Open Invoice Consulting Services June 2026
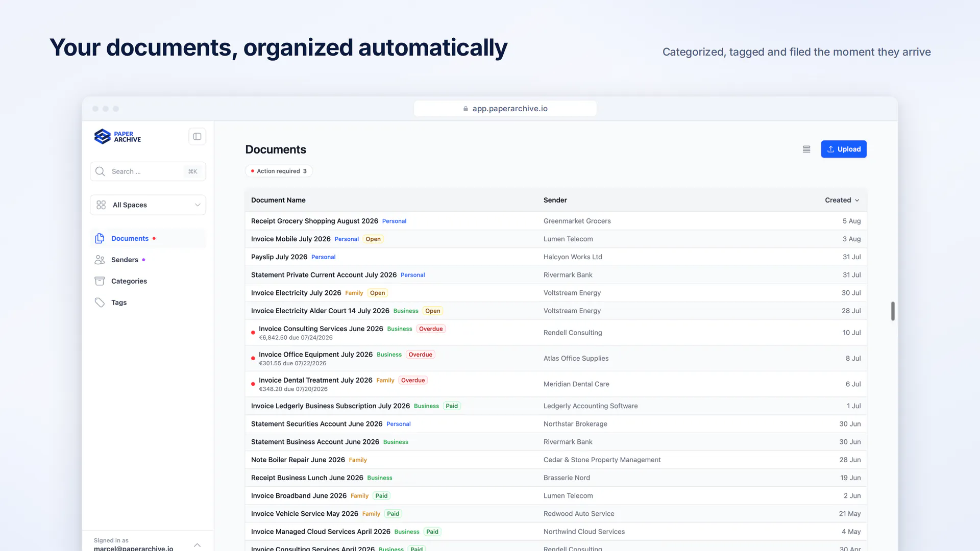Viewport: 980px width, 551px height. click(x=321, y=329)
